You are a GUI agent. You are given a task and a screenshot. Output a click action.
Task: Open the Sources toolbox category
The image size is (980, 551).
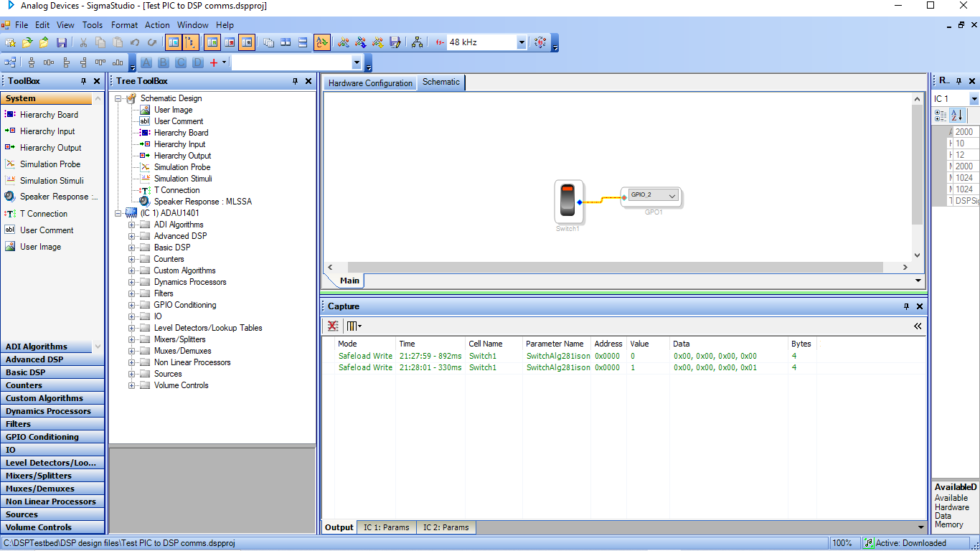(52, 514)
